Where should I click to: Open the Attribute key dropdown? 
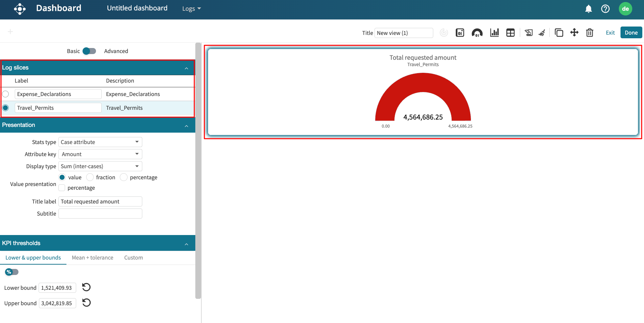(x=100, y=154)
